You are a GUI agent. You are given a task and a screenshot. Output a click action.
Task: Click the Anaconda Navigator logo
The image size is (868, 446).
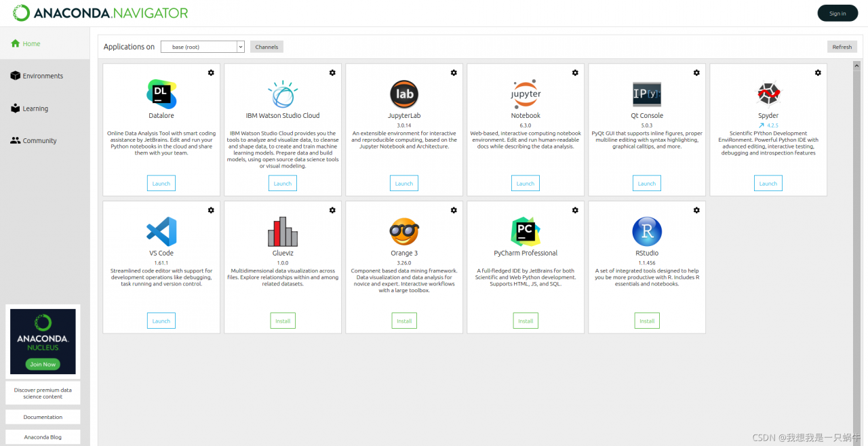(x=100, y=13)
